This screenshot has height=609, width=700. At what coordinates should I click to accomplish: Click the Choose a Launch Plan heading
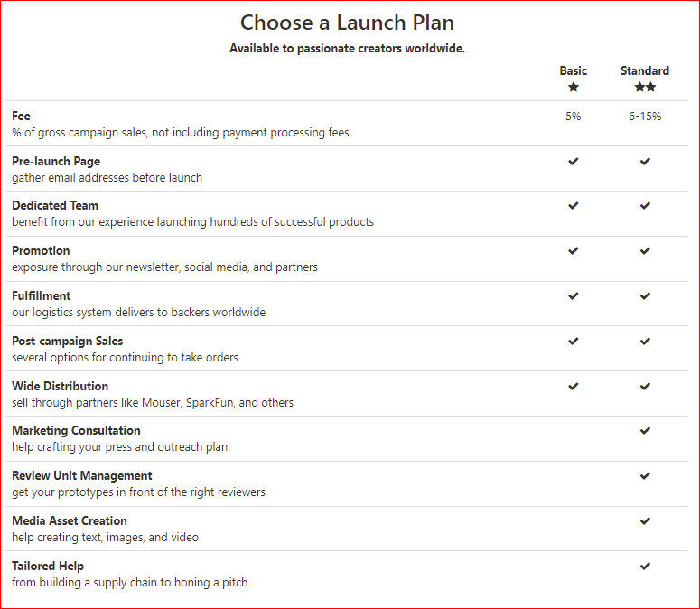point(347,23)
